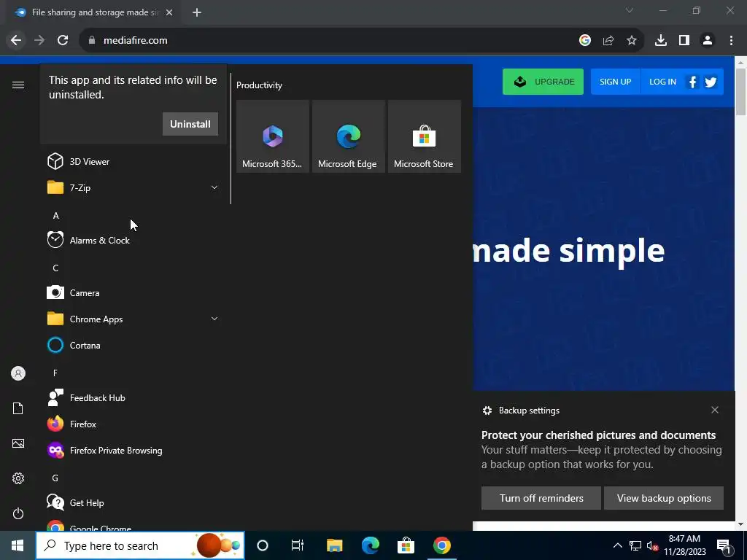Open the clock and date flyout
Image resolution: width=747 pixels, height=560 pixels.
pyautogui.click(x=684, y=545)
